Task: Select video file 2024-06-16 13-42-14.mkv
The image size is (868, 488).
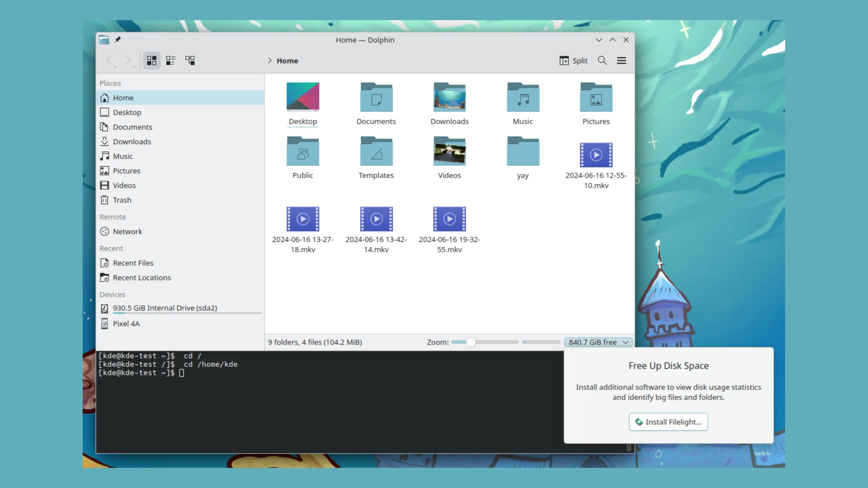Action: (376, 219)
